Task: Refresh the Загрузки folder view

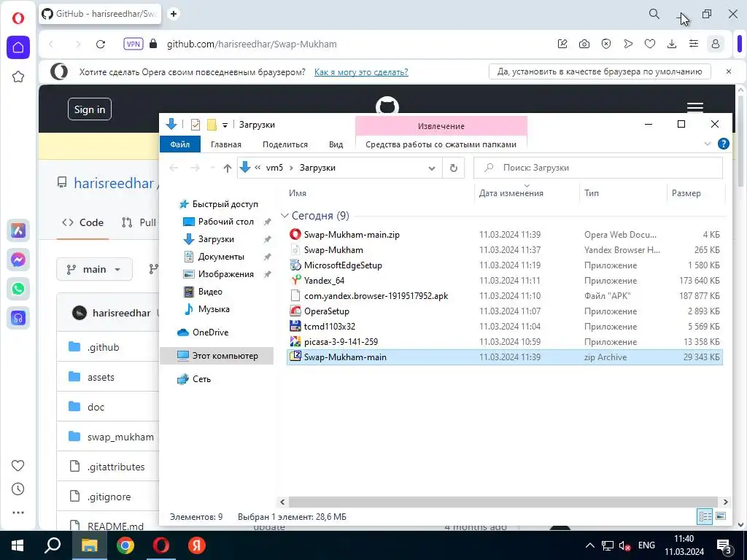Action: coord(454,168)
